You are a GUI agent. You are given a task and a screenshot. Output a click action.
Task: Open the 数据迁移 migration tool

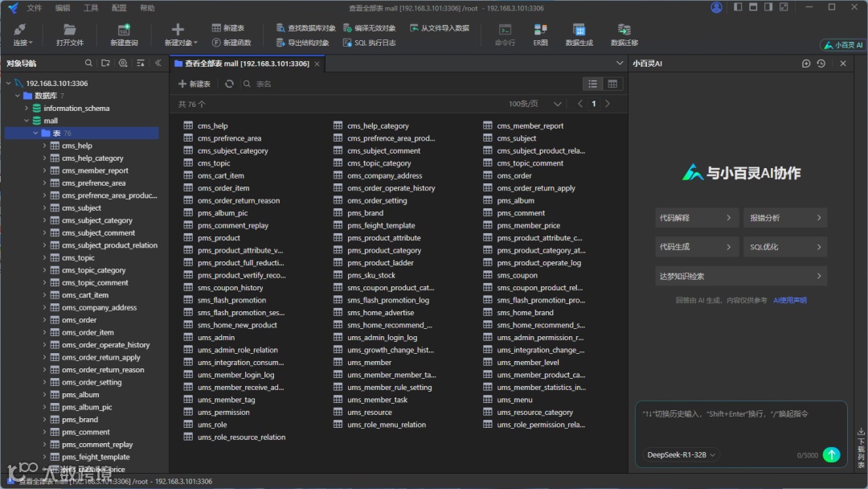(x=624, y=35)
